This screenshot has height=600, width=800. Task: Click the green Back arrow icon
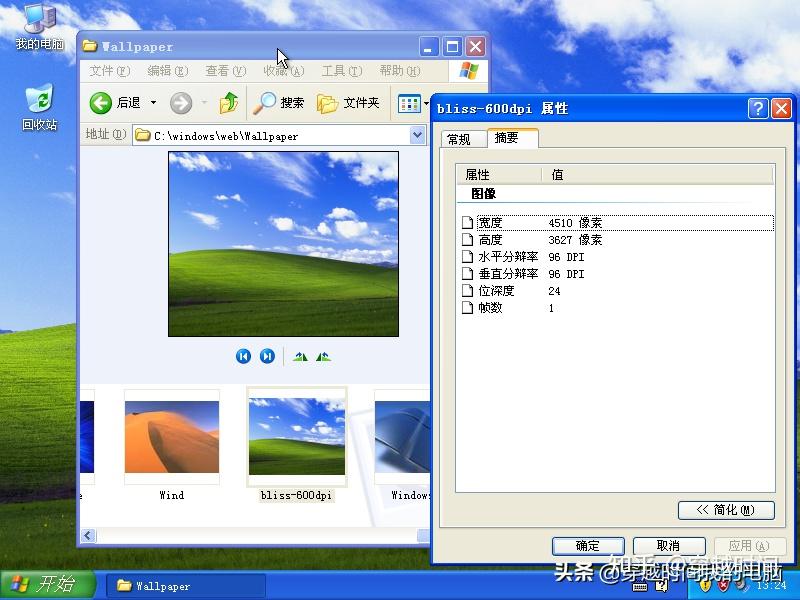point(101,103)
